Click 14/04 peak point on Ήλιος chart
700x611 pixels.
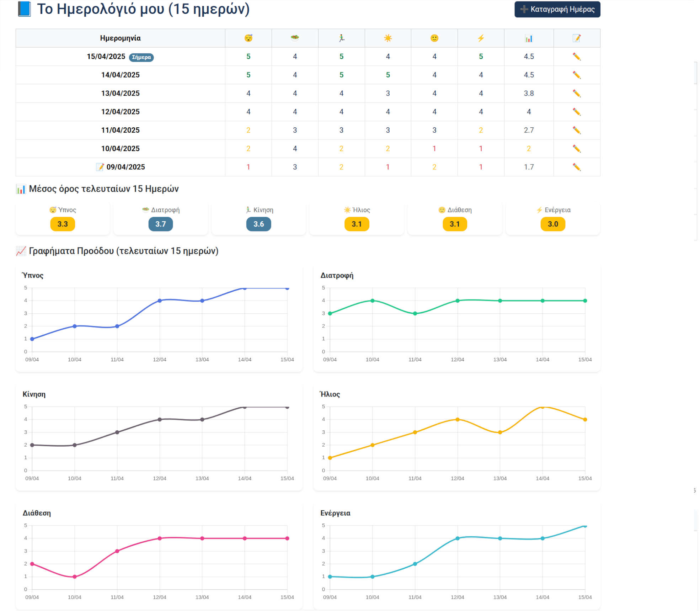click(542, 407)
